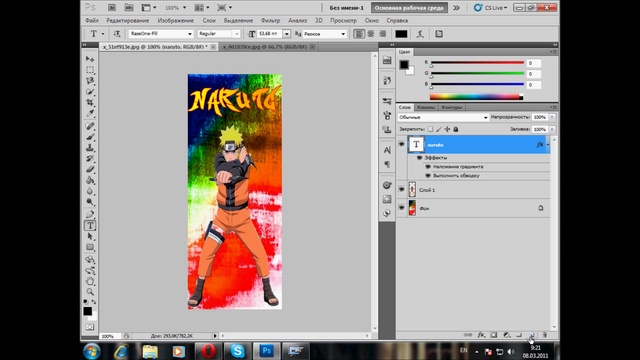
Task: Click the color spectrum ramp
Action: tap(476, 97)
